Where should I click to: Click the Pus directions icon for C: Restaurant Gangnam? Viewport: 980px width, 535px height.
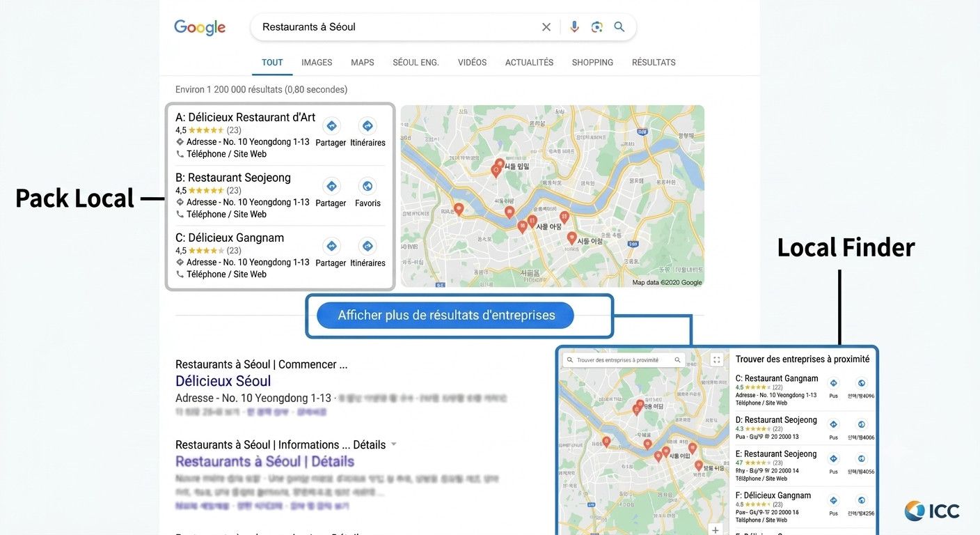[834, 383]
